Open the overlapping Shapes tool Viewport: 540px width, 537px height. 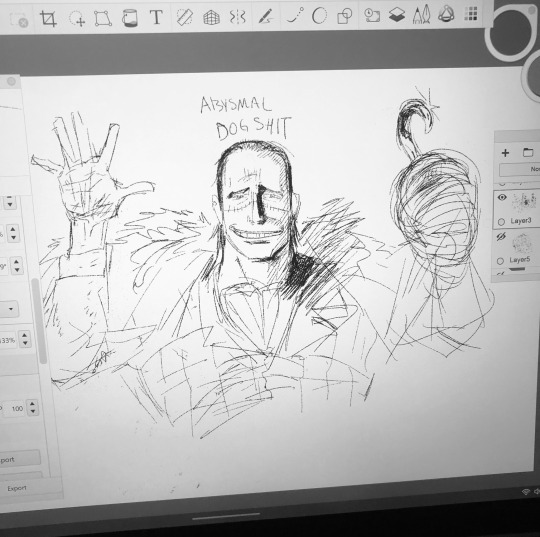click(345, 16)
